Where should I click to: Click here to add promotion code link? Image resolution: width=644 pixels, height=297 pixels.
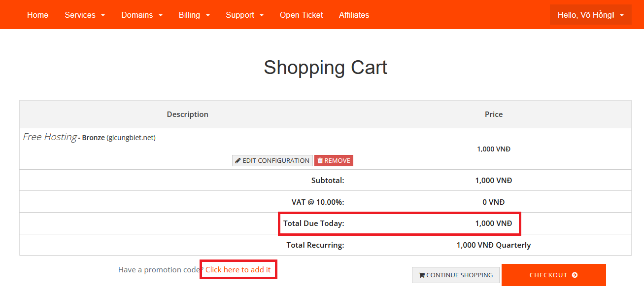238,269
